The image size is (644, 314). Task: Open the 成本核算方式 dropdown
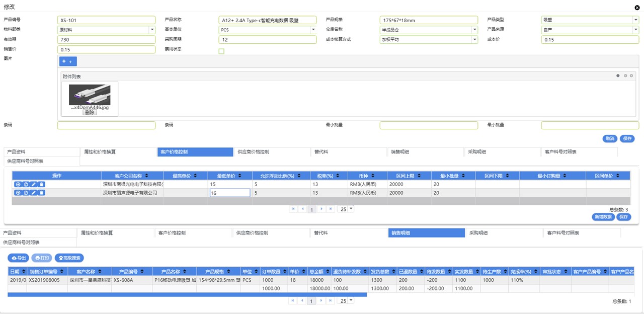[x=474, y=39]
